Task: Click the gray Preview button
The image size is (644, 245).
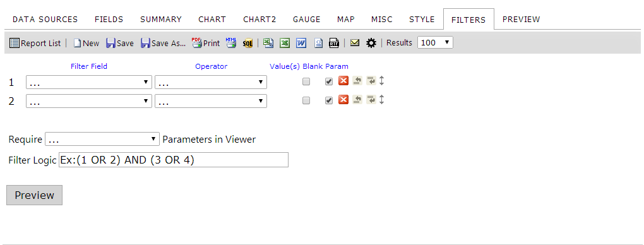Action: tap(35, 195)
